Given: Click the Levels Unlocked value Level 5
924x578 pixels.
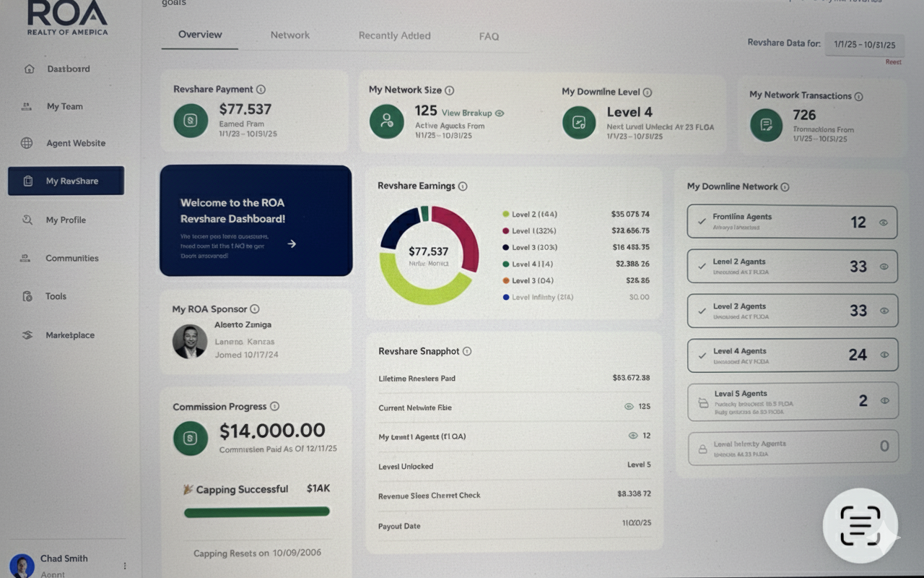Looking at the screenshot, I should tap(639, 465).
